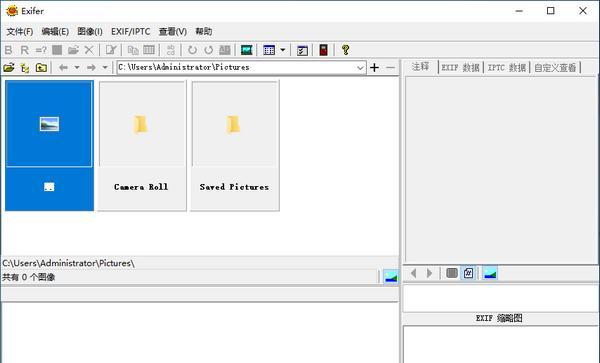600x363 pixels.
Task: Click the status path C:\Users\Administrator\Pictures\
Action: point(68,263)
